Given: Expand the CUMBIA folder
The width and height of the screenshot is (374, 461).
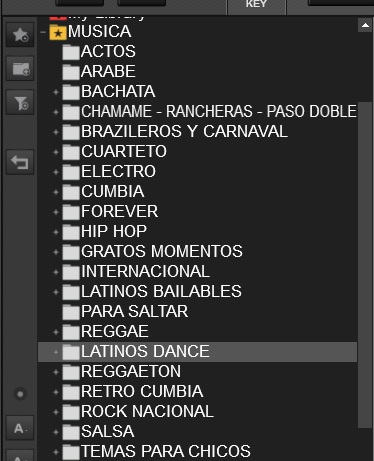Looking at the screenshot, I should [56, 192].
